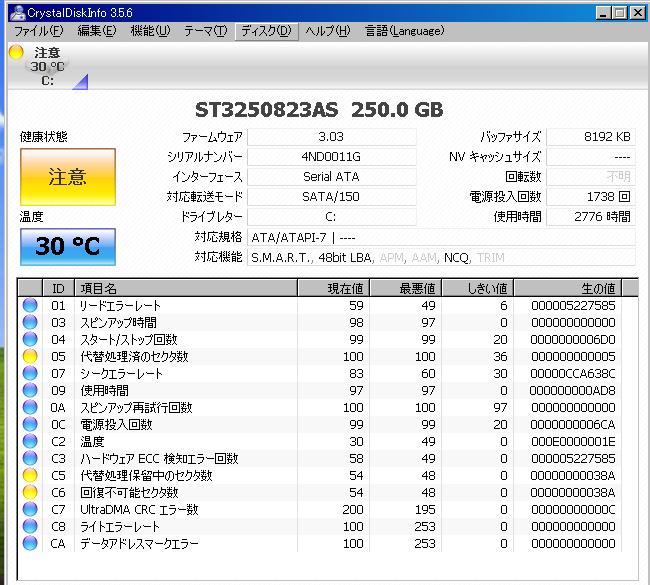Open the 編集(E) menu

(x=97, y=31)
